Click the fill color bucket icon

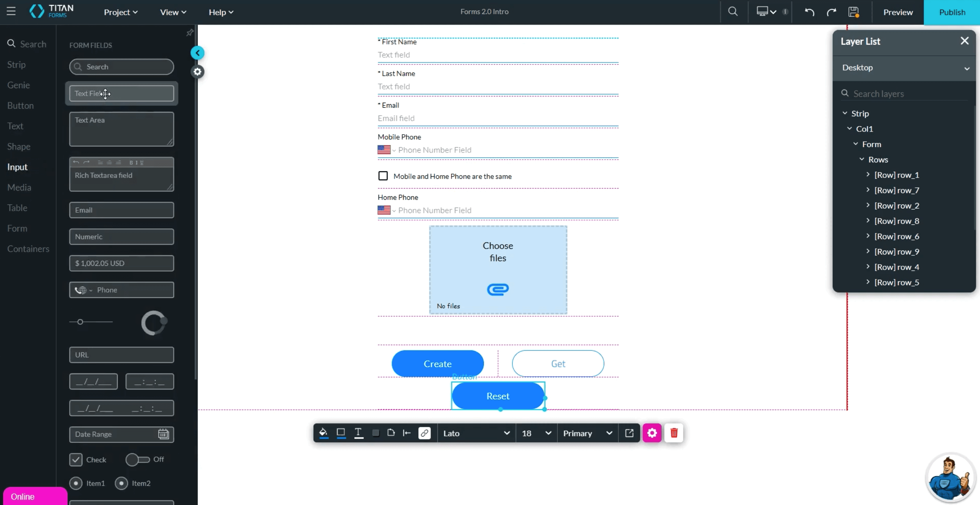point(323,432)
